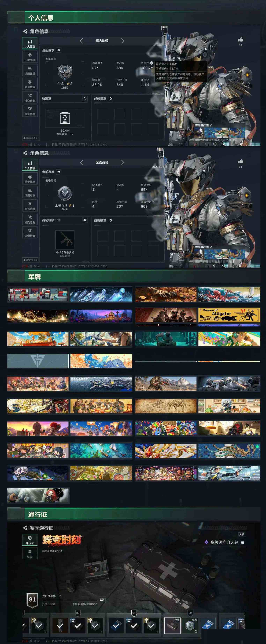Toggle swap icon in 战场等级 header
Screen dimensions: 266x644
85,220
